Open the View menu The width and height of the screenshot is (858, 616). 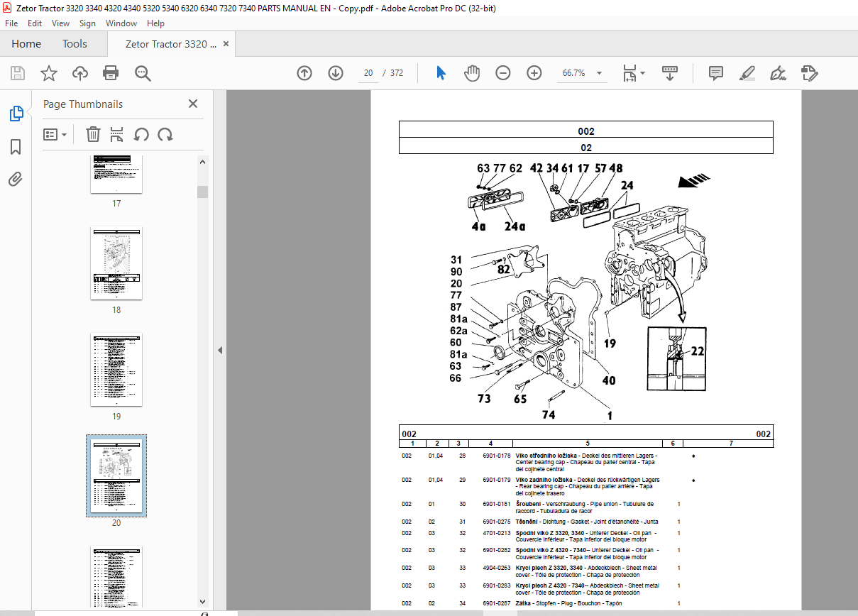[60, 23]
